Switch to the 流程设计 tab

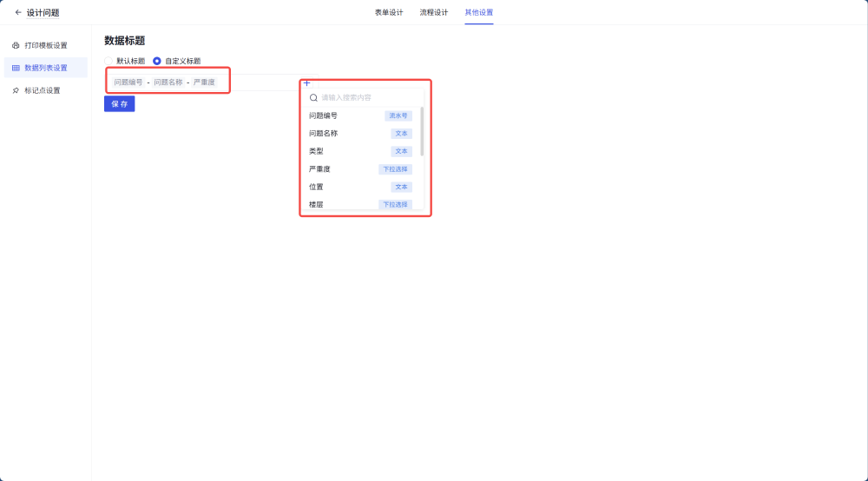[434, 12]
